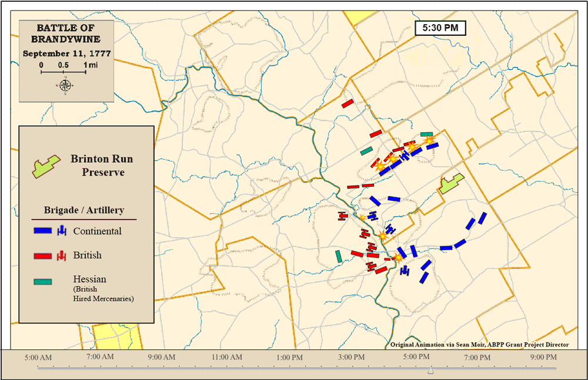Viewport: 588px width, 380px height.
Task: Click the 'Continental' legend label
Action: coord(97,231)
